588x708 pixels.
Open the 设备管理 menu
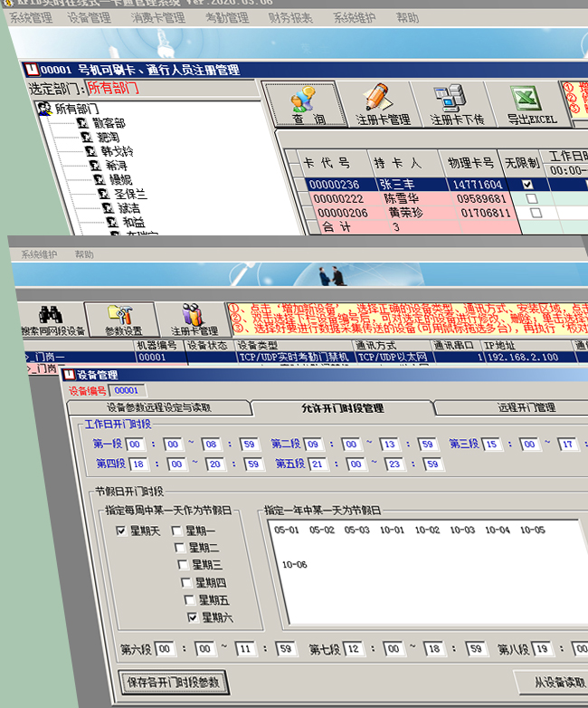click(x=90, y=17)
